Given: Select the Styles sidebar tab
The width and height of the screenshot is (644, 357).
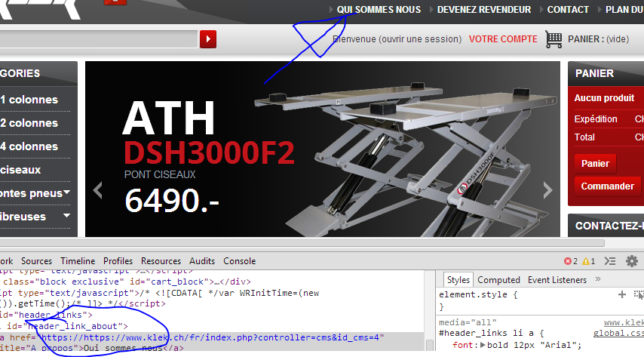Looking at the screenshot, I should (458, 280).
